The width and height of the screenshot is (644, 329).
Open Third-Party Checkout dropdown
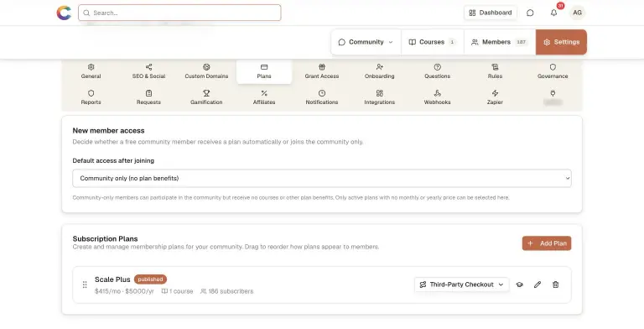click(x=462, y=285)
